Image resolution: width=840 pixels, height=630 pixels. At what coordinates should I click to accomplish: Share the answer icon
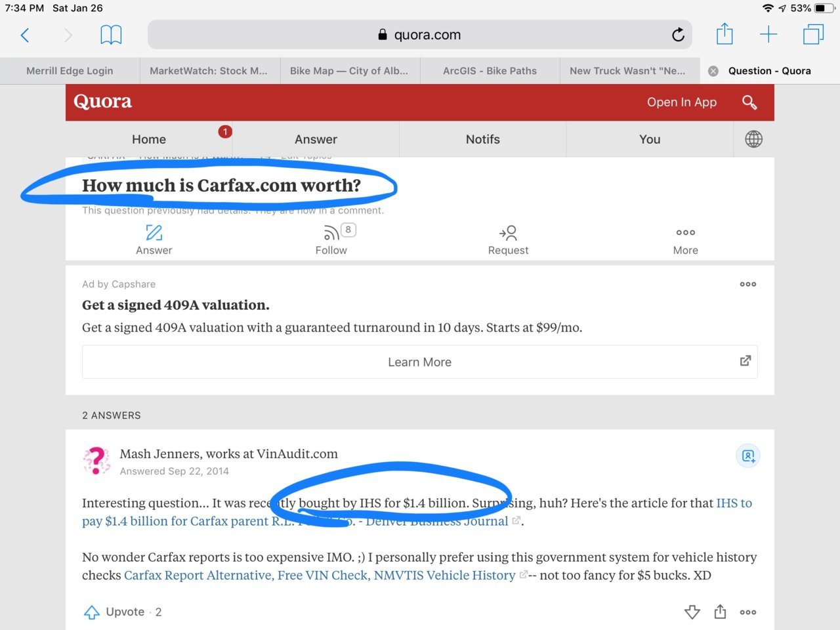tap(720, 612)
